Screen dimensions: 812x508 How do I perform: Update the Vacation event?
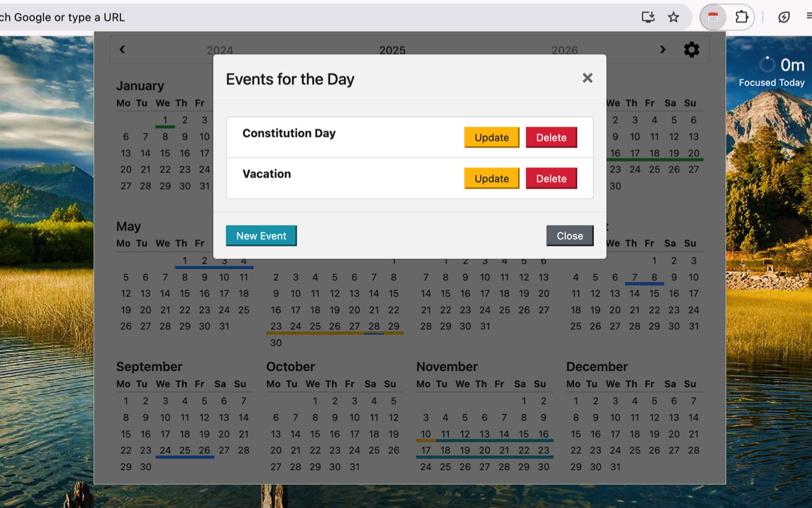point(492,178)
